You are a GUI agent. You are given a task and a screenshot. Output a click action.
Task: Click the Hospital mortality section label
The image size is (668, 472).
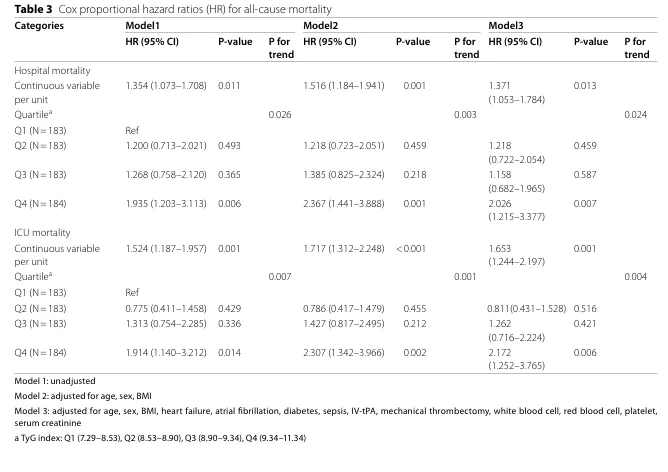(52, 70)
